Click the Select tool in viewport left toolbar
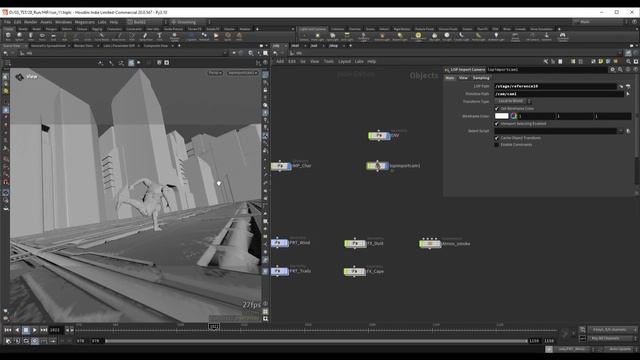Viewport: 640px width, 360px height. [5, 76]
